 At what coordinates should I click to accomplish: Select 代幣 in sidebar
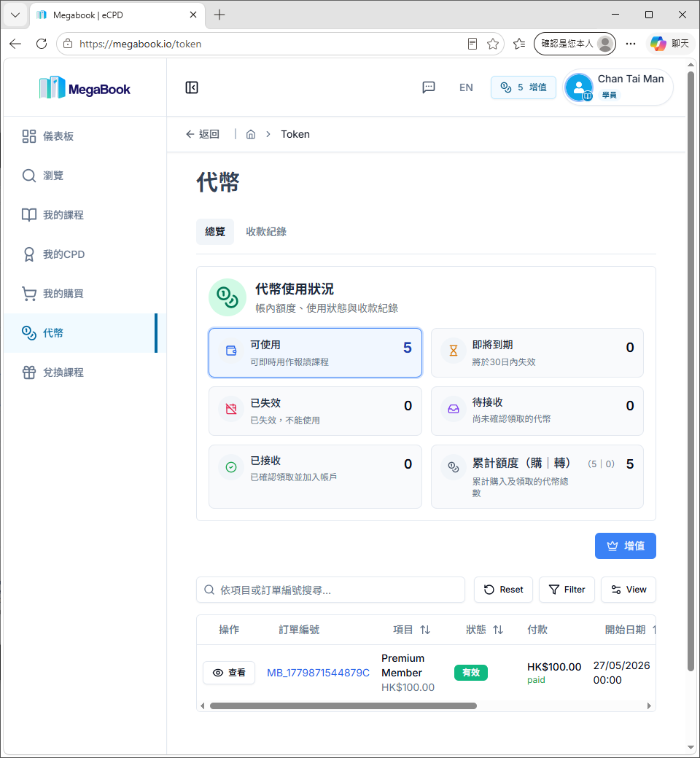click(x=85, y=333)
